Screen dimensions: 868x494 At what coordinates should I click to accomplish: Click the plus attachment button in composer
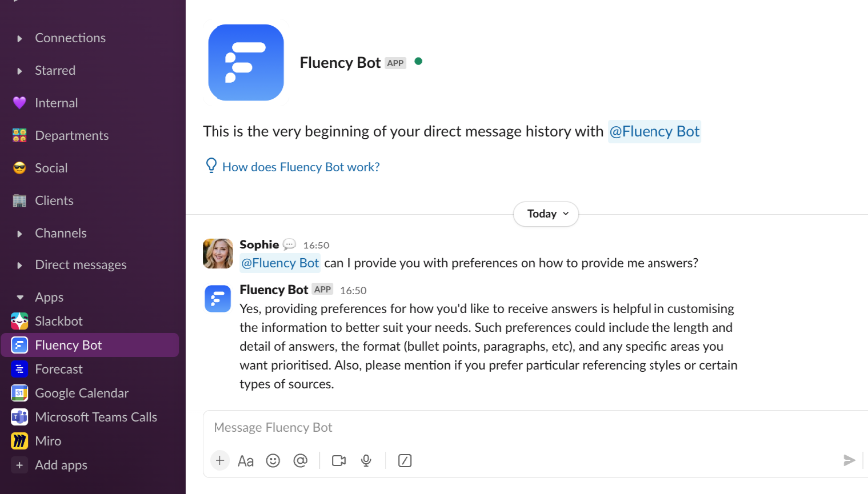click(x=219, y=460)
